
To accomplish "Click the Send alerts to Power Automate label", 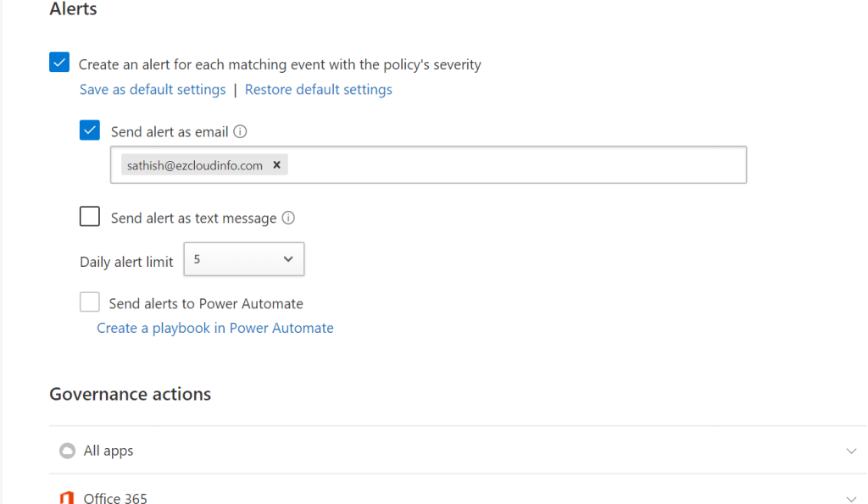I will click(x=206, y=303).
